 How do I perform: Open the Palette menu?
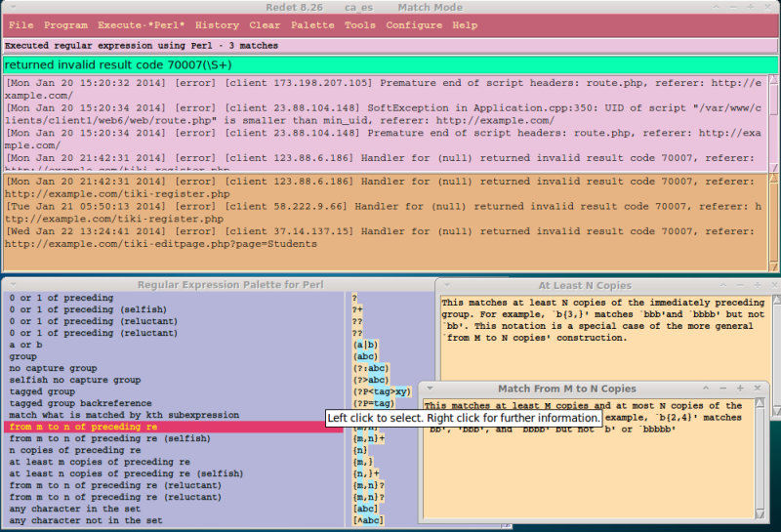pos(312,24)
